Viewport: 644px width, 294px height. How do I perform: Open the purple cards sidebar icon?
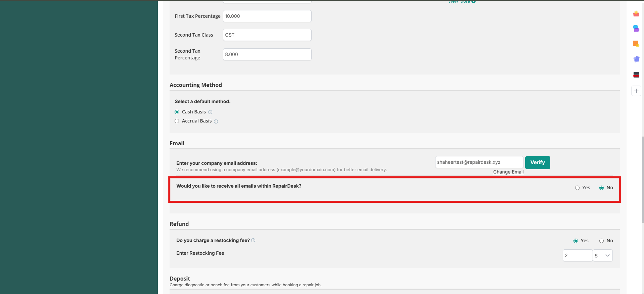tap(636, 59)
